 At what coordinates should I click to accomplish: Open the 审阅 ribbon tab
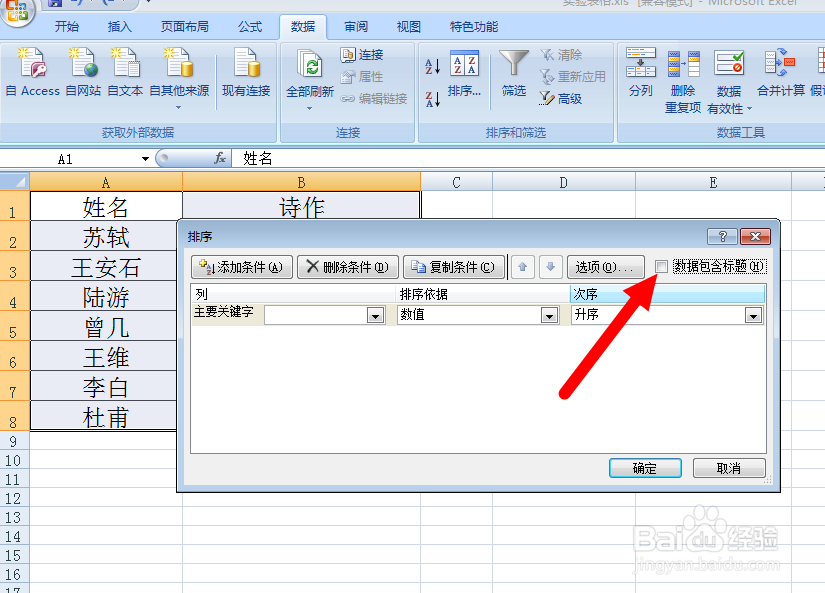pos(355,27)
